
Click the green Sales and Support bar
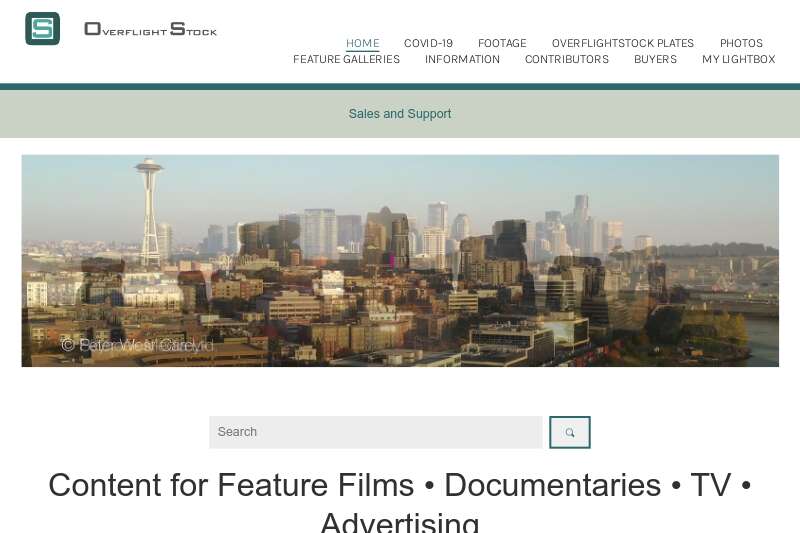(400, 114)
